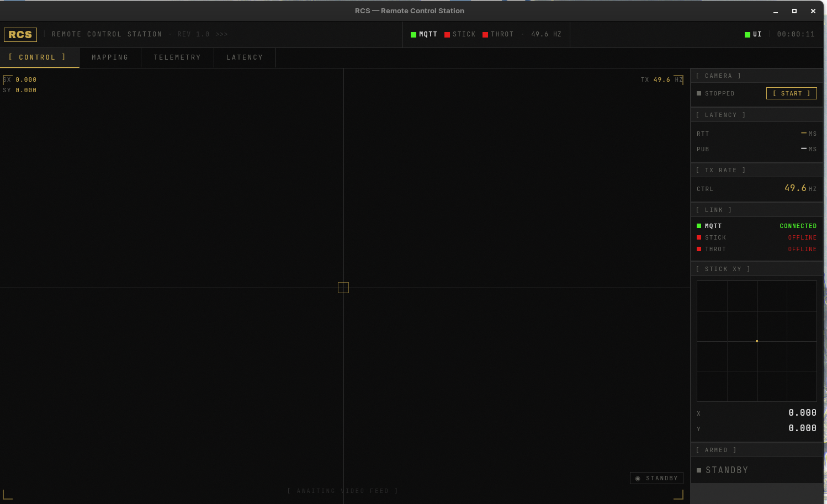This screenshot has width=827, height=504.
Task: Click the stick position dot in XY grid
Action: click(757, 341)
